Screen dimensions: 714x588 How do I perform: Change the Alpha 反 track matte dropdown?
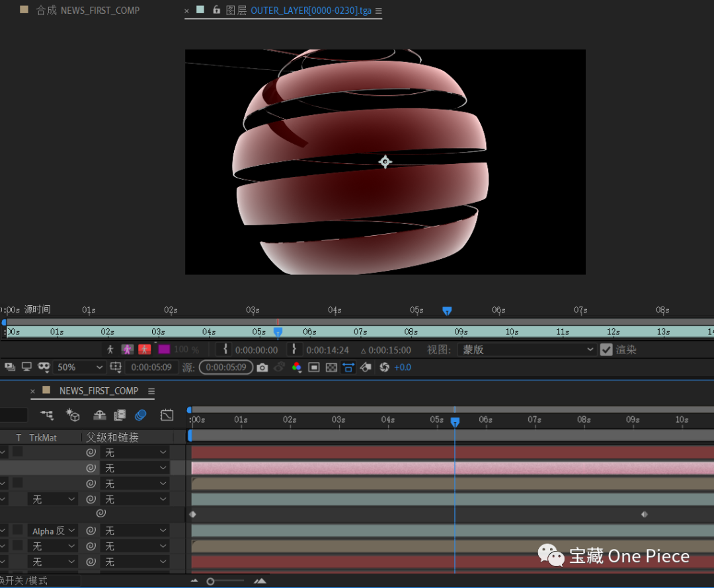[x=53, y=530]
